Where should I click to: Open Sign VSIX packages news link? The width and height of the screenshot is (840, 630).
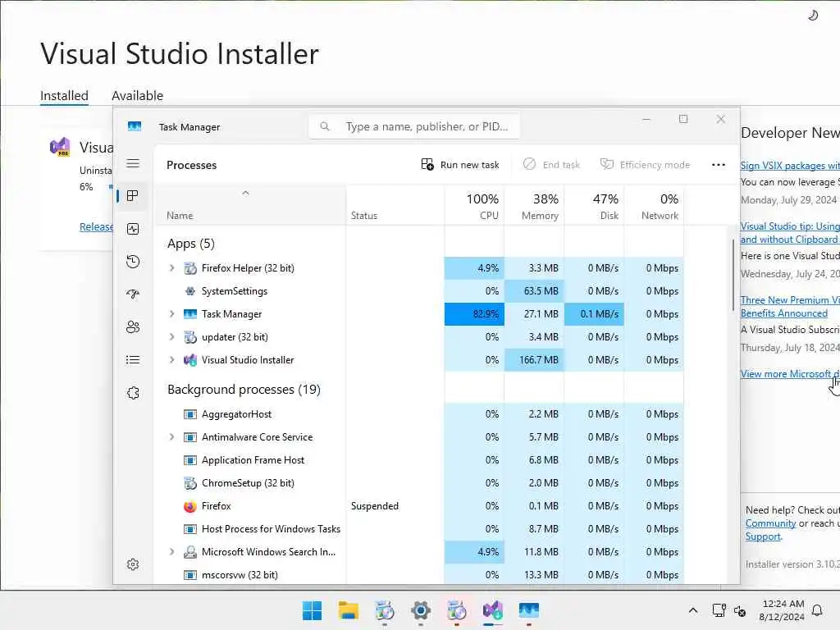(x=790, y=166)
